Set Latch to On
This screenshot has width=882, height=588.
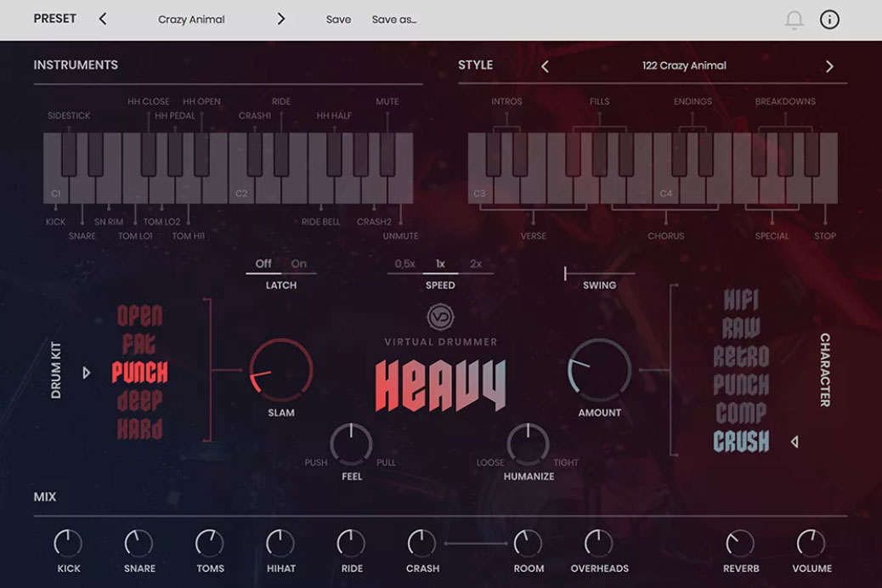click(x=299, y=263)
